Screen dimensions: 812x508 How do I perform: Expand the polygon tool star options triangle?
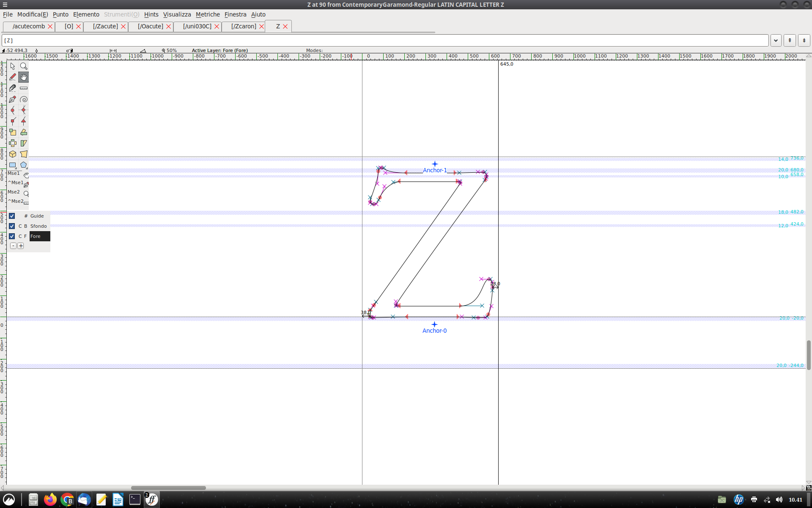click(x=27, y=168)
